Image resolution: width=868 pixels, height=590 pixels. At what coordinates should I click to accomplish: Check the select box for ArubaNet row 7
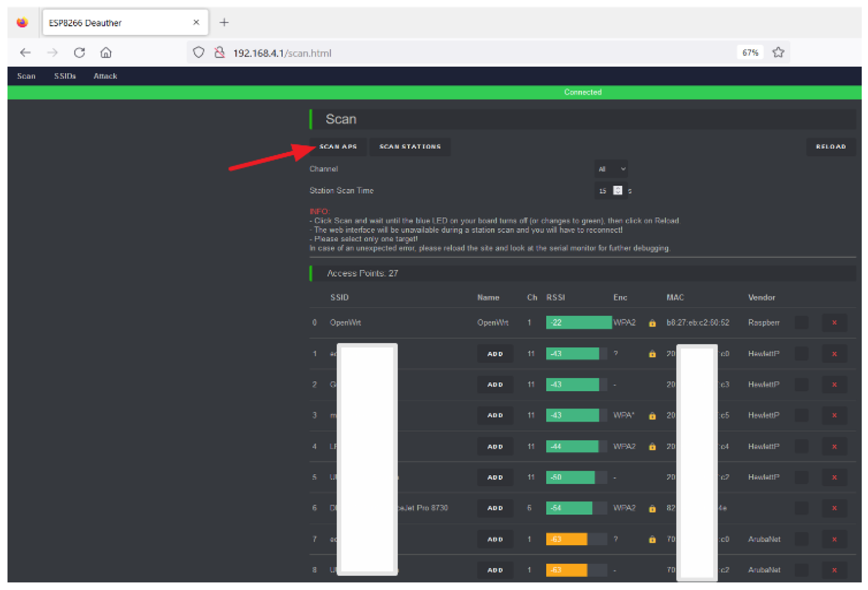point(801,539)
